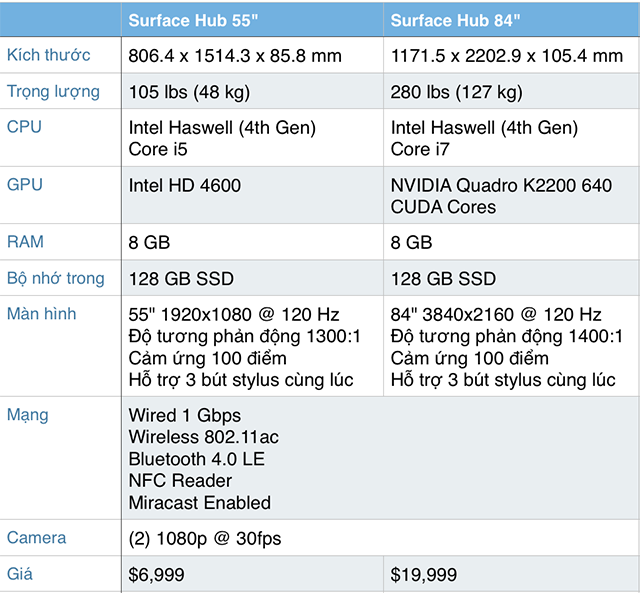Select the 'GPU' row label
Viewport: 640px width, 593px height.
pyautogui.click(x=24, y=184)
